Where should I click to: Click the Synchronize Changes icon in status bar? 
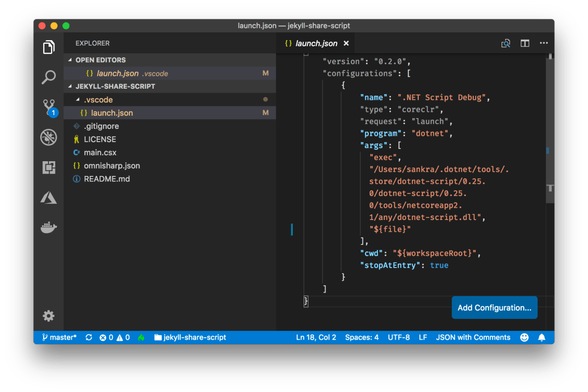(x=89, y=337)
